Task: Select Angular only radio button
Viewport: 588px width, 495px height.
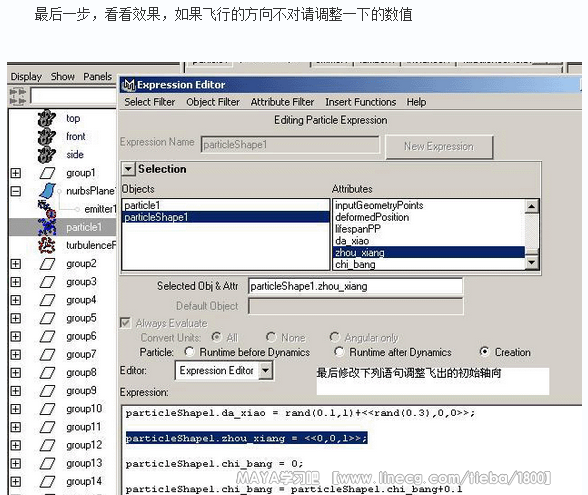Action: coord(334,337)
